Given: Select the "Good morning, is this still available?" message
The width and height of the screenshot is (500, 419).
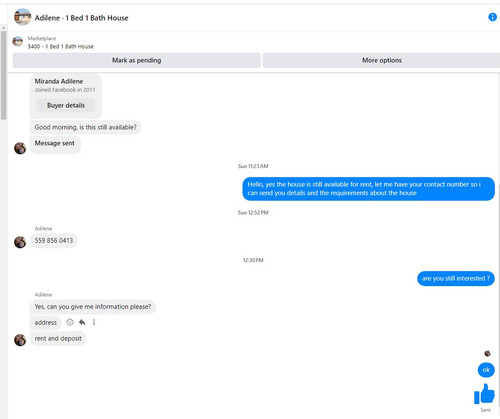Looking at the screenshot, I should click(86, 127).
